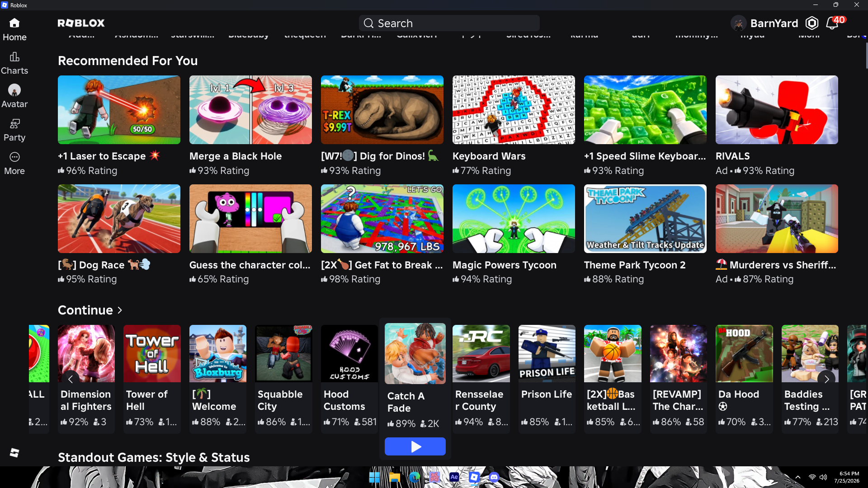Select Catch A Fade game icon
The width and height of the screenshot is (868, 488).
[415, 354]
